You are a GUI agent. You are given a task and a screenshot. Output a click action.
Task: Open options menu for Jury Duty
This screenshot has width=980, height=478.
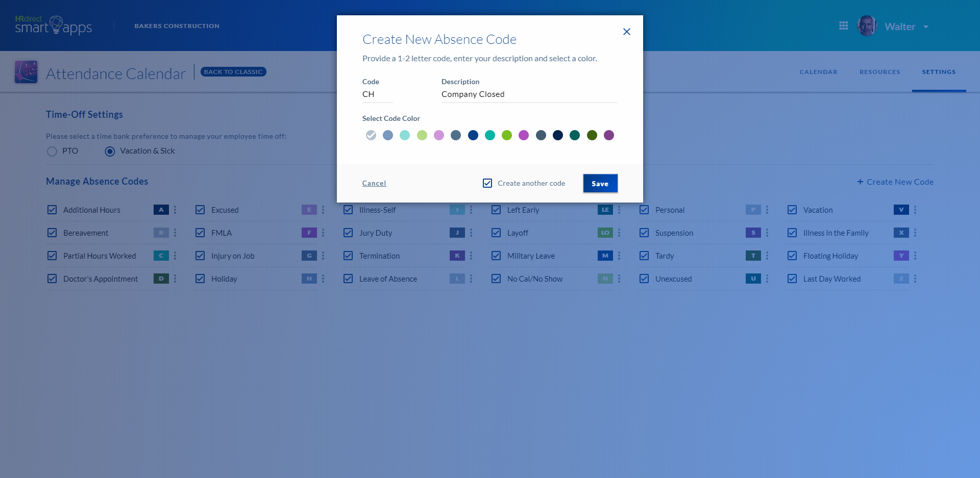[471, 233]
